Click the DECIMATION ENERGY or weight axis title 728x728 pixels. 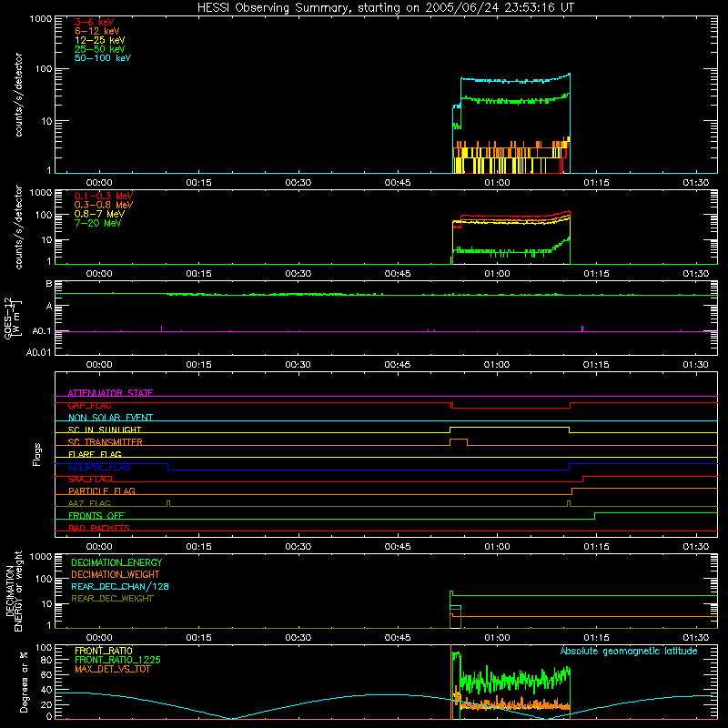tap(14, 591)
